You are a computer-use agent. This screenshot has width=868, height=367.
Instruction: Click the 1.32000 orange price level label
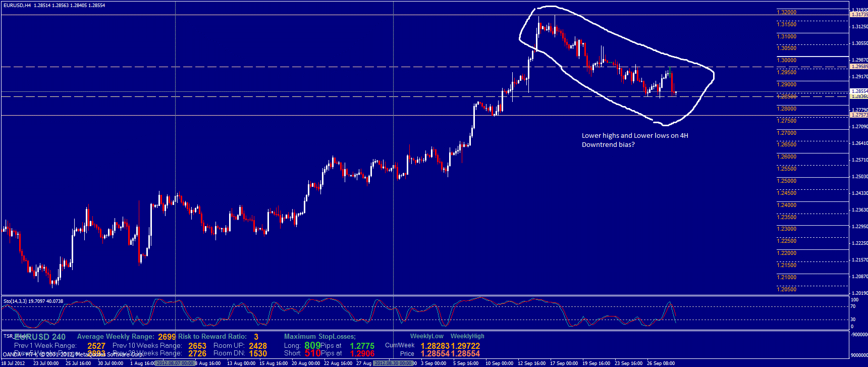786,12
